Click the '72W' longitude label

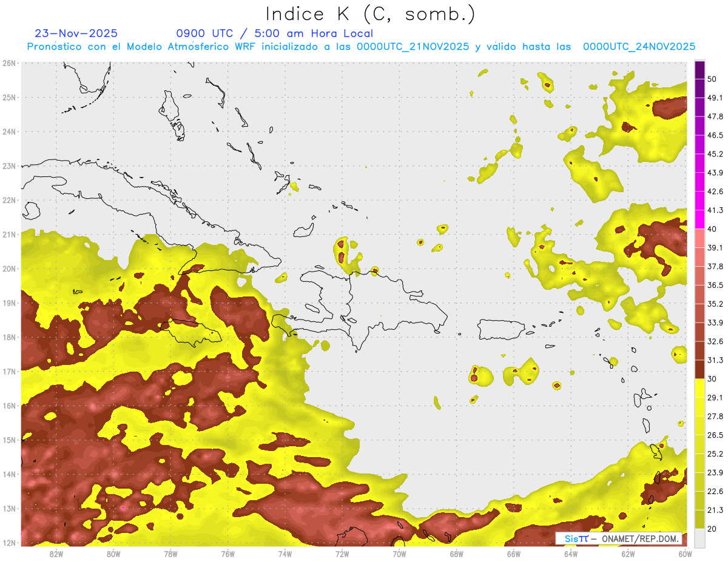coord(342,554)
